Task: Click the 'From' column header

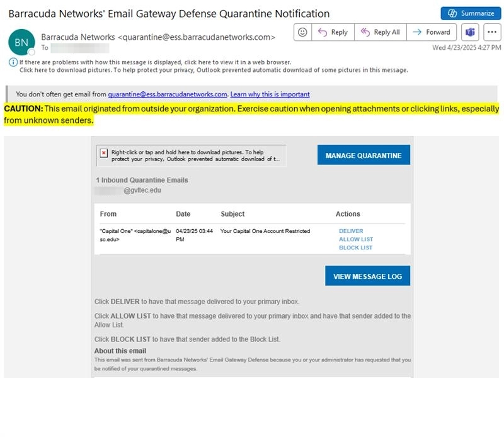Action: coord(108,214)
